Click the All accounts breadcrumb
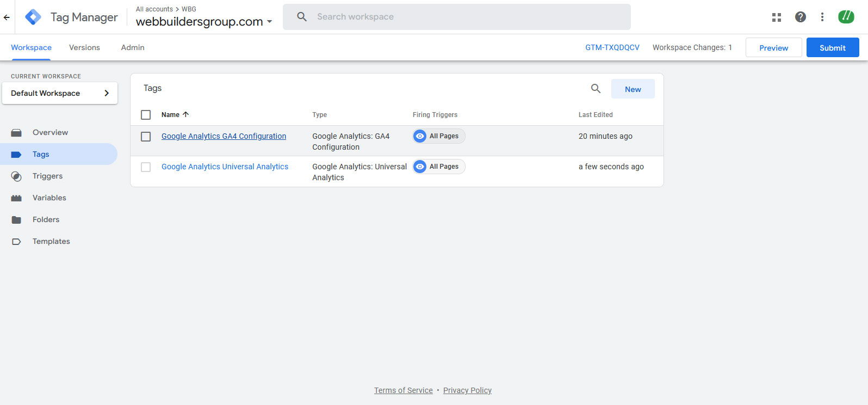This screenshot has height=405, width=868. (x=154, y=9)
